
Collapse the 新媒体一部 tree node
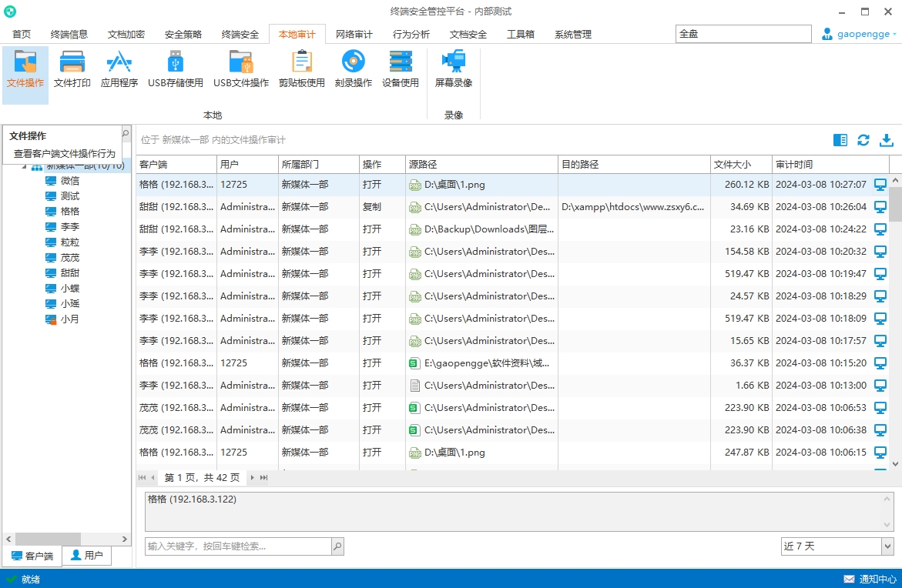click(x=24, y=167)
